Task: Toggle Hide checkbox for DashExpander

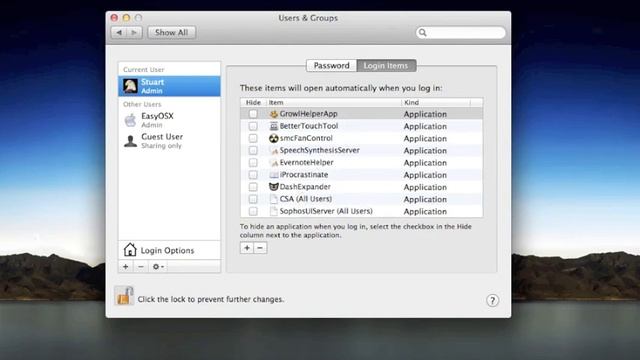Action: [253, 187]
